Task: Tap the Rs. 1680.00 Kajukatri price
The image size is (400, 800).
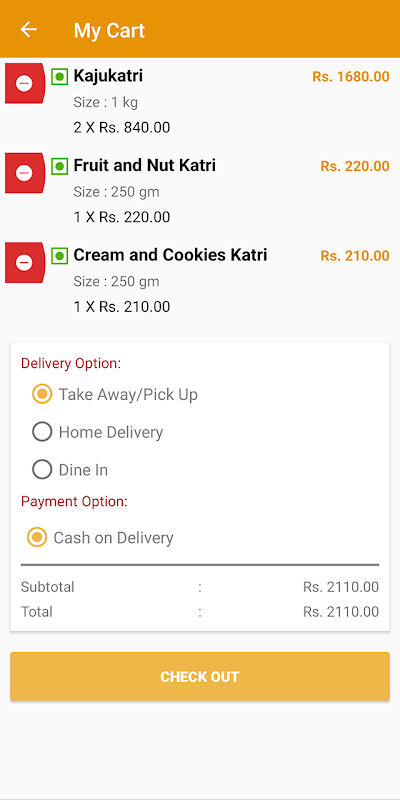Action: pyautogui.click(x=351, y=77)
